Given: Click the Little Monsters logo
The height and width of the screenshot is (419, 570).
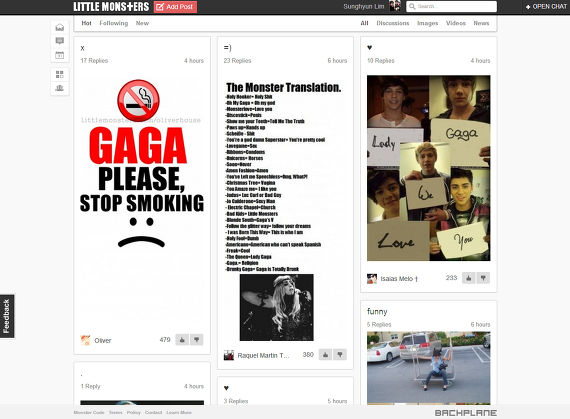Looking at the screenshot, I should (x=111, y=7).
